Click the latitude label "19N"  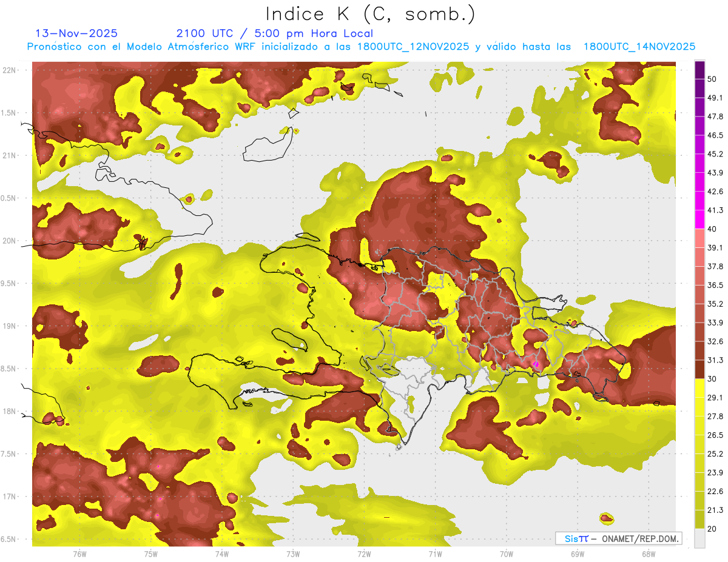point(9,326)
